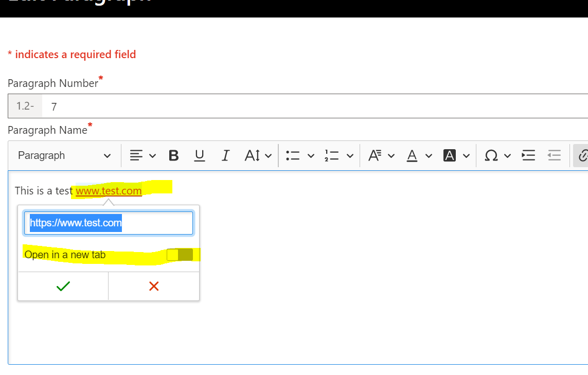Focus the Paragraph Number field containing 7
588x375 pixels.
click(x=315, y=106)
